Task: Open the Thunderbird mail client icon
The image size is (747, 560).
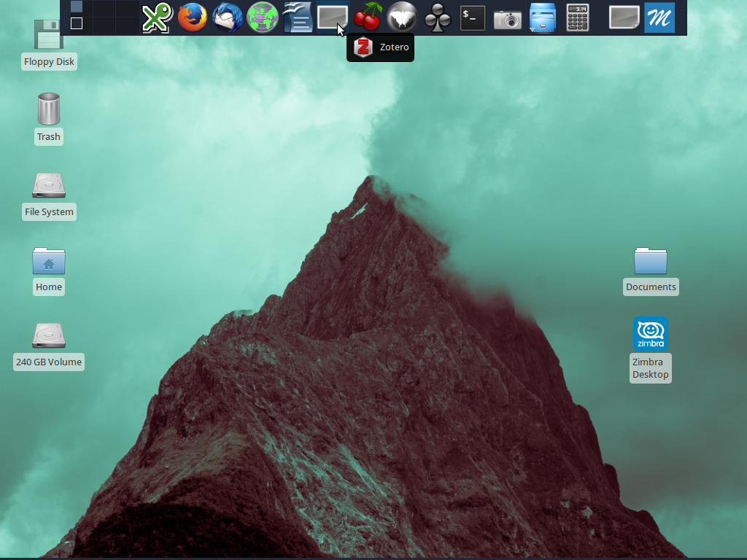Action: [x=228, y=18]
